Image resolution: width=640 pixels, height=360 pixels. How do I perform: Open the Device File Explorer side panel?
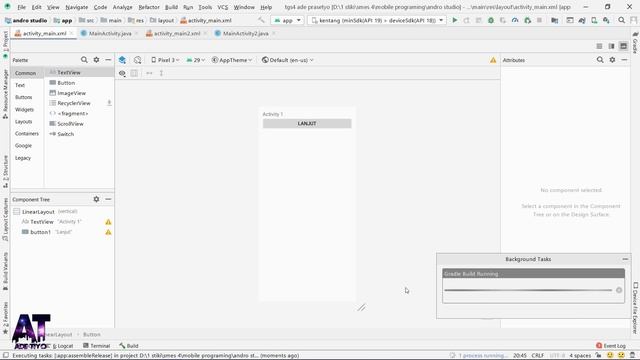[635, 308]
